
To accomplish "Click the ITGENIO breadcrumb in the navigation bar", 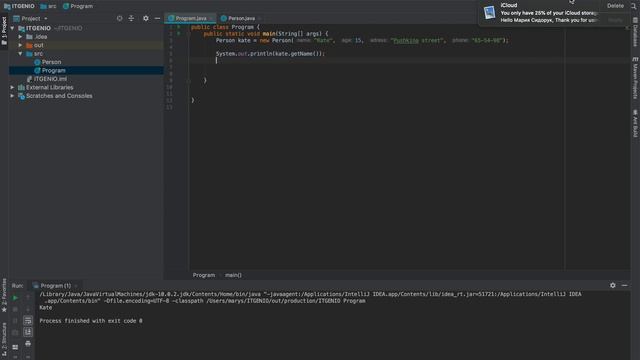I will tap(19, 6).
